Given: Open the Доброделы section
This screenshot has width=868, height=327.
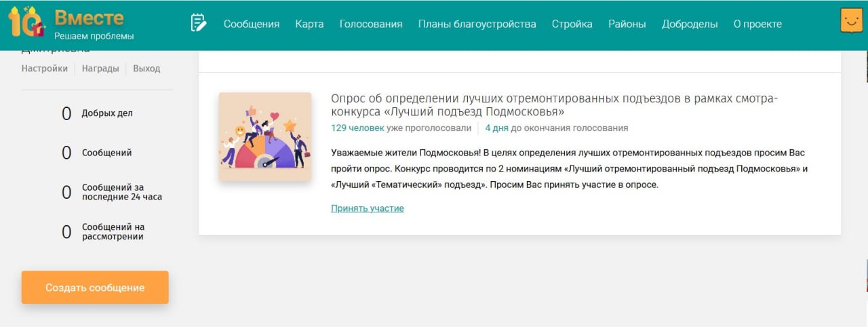Looking at the screenshot, I should coord(690,24).
